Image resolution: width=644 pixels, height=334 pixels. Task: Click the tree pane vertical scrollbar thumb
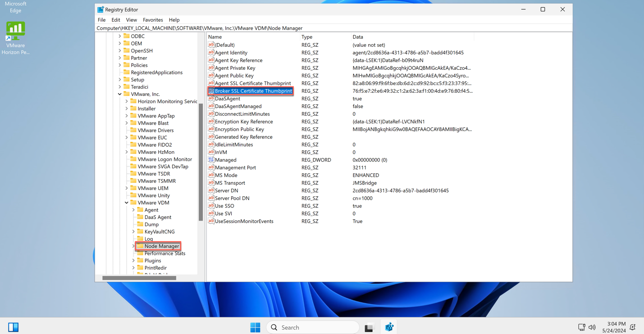tap(201, 162)
